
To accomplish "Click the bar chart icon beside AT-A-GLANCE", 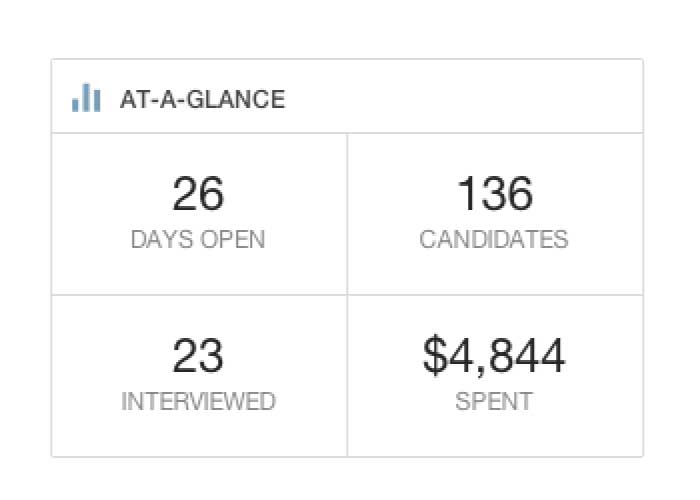I will [x=86, y=98].
